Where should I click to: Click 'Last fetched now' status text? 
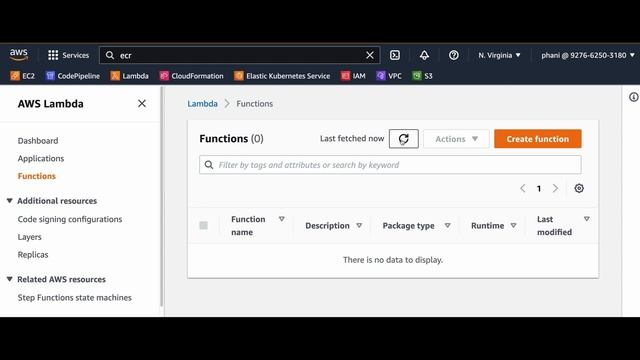click(x=352, y=138)
